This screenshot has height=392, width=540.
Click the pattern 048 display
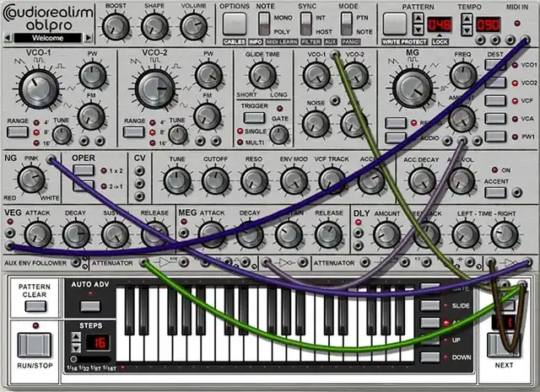click(x=440, y=24)
